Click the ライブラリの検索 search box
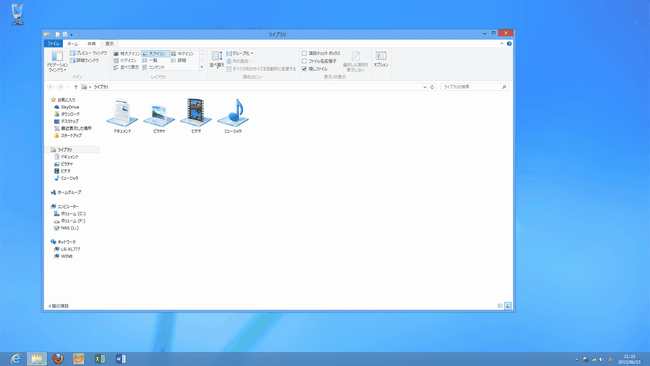 tap(474, 87)
